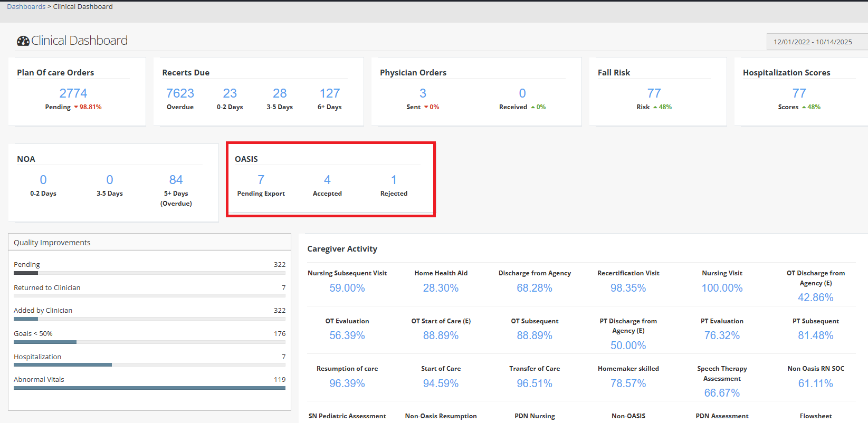Click green up arrow beside Received 0%

coord(533,107)
